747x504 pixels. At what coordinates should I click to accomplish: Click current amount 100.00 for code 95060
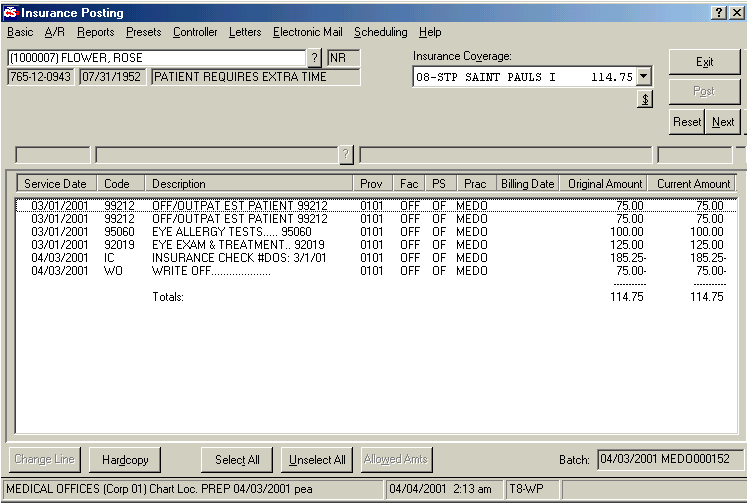click(x=707, y=232)
